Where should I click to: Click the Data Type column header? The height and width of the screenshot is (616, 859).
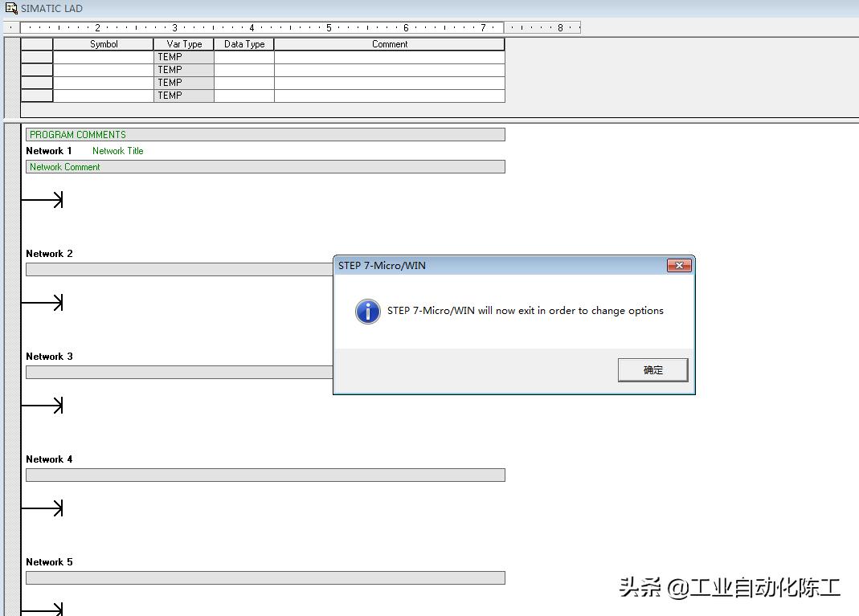243,44
